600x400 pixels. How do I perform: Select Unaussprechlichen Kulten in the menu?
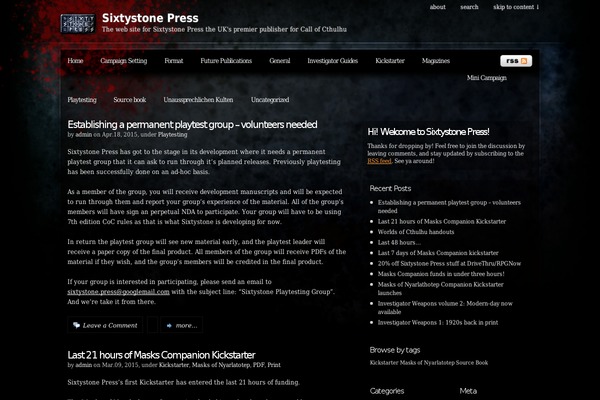click(198, 100)
